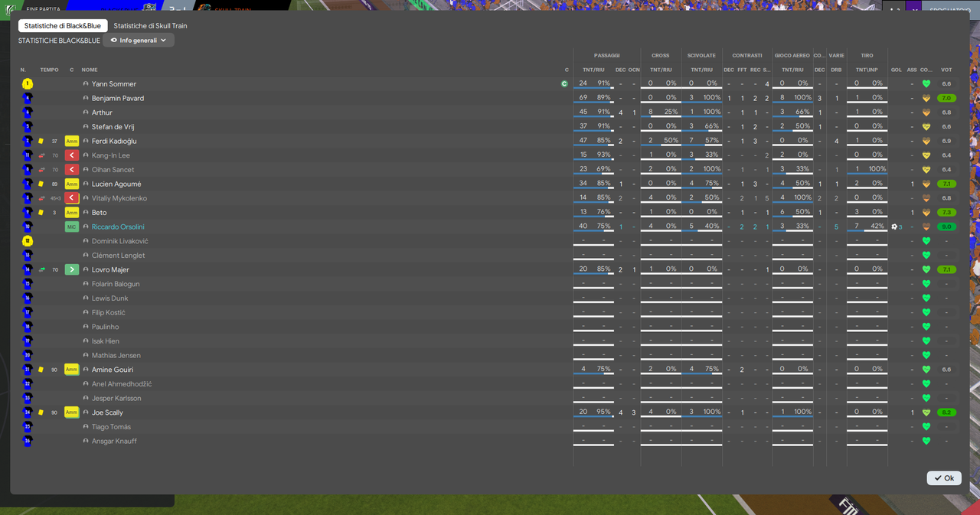Click the red substitution arrow for Vitaliy Mykolenko
The width and height of the screenshot is (980, 515).
click(72, 198)
